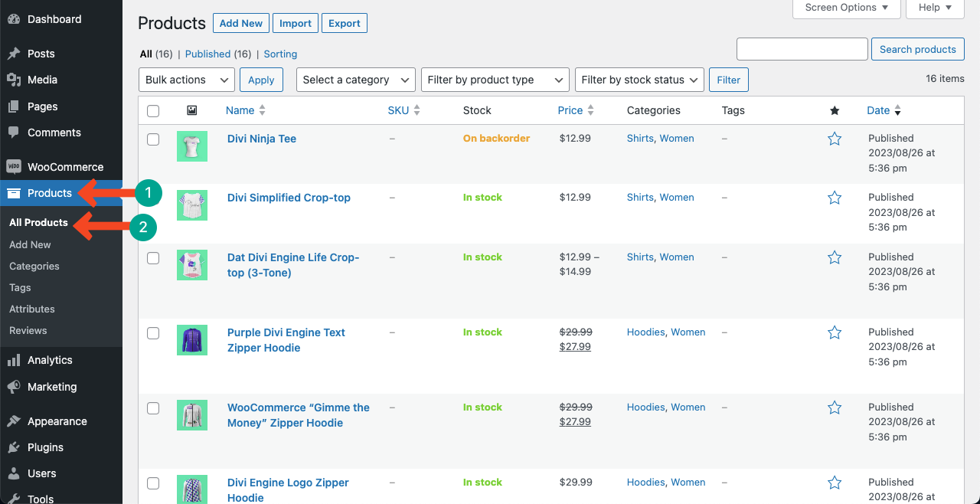
Task: Click the WooCommerce logo icon
Action: tap(14, 167)
